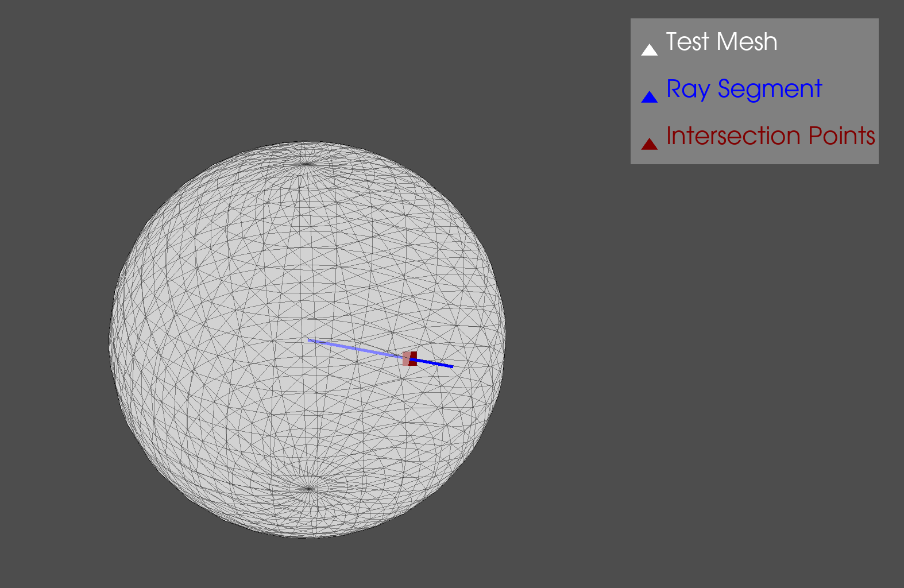Click the dark red intersection point marker
The height and width of the screenshot is (588, 904).
point(413,359)
